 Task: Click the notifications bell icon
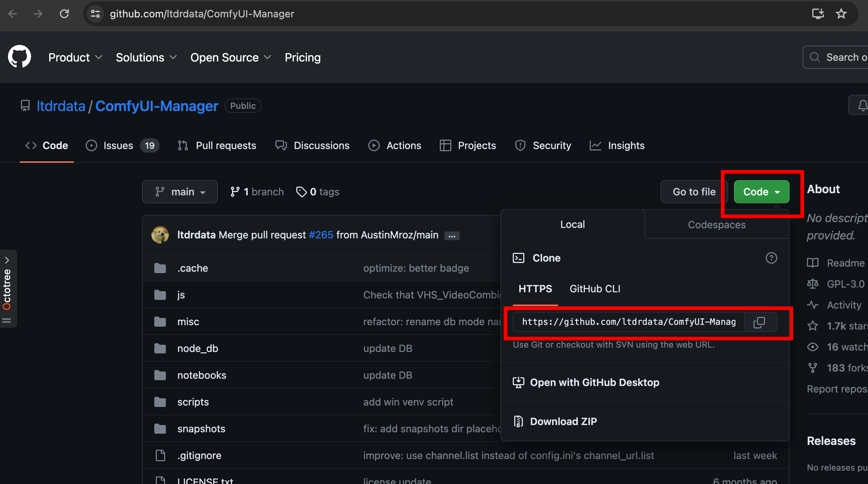point(862,106)
